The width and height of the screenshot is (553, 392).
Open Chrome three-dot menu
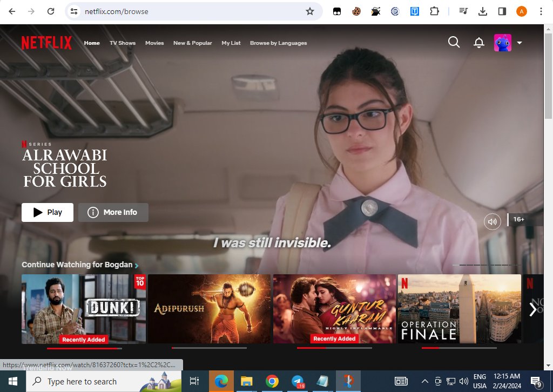click(x=541, y=11)
